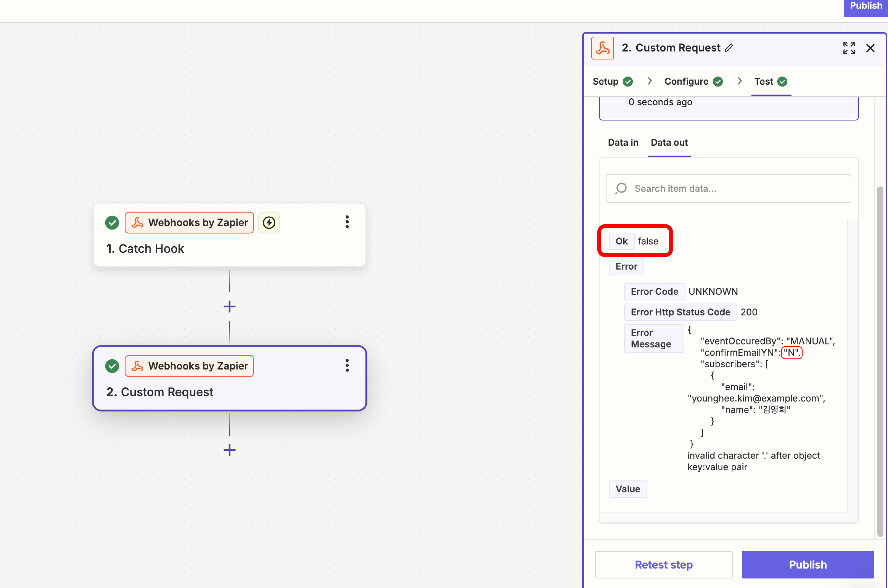Click the instant trigger lightning icon
This screenshot has height=588, width=888.
(269, 223)
